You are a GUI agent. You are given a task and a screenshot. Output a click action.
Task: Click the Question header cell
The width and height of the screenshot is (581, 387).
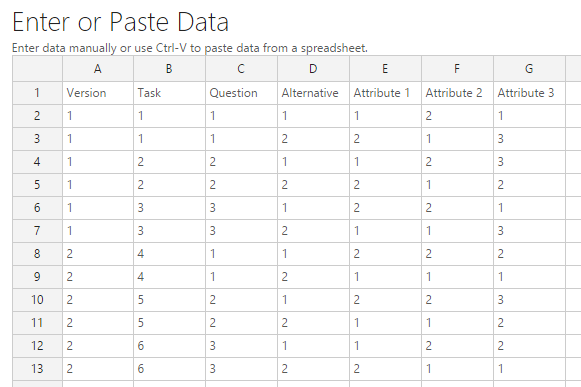coord(241,93)
